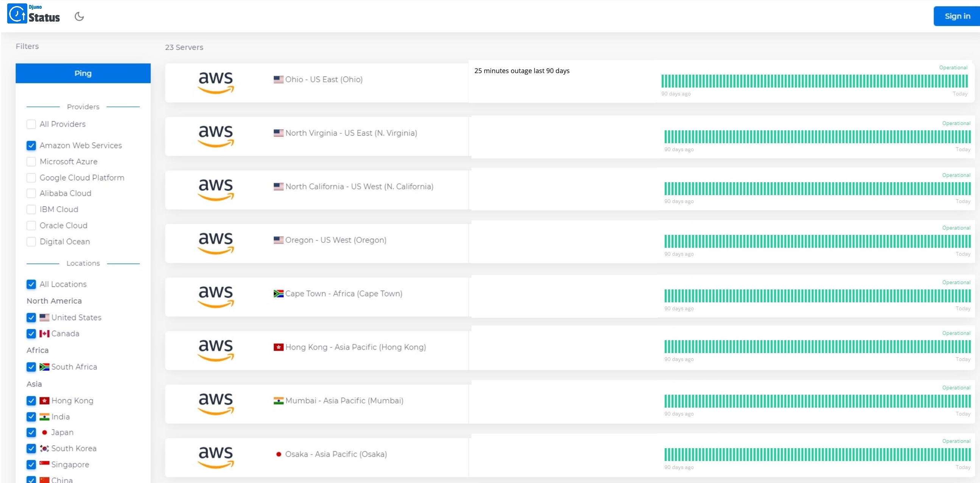Uncheck Amazon Web Services provider

click(31, 146)
